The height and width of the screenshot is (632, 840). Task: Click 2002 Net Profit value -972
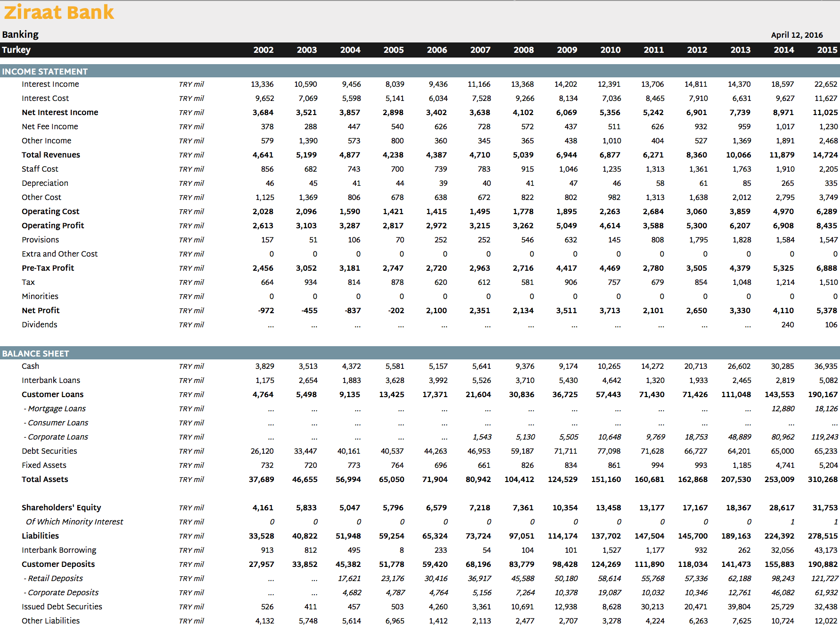tap(266, 311)
